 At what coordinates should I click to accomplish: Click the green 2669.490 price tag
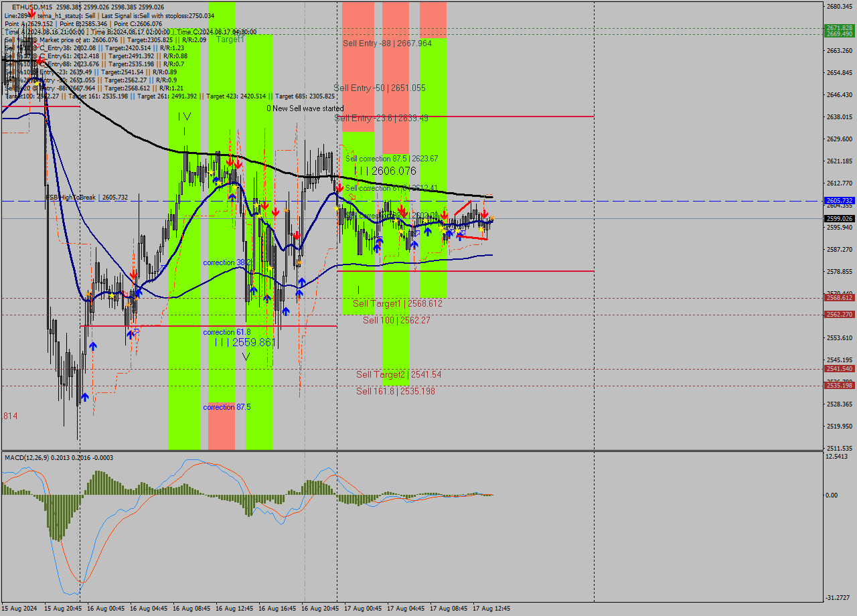(839, 33)
